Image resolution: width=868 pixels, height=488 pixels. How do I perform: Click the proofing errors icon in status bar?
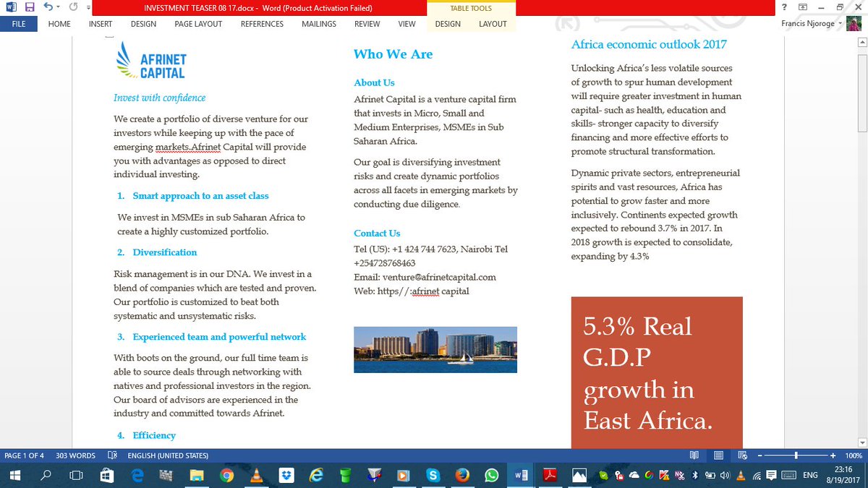click(112, 455)
